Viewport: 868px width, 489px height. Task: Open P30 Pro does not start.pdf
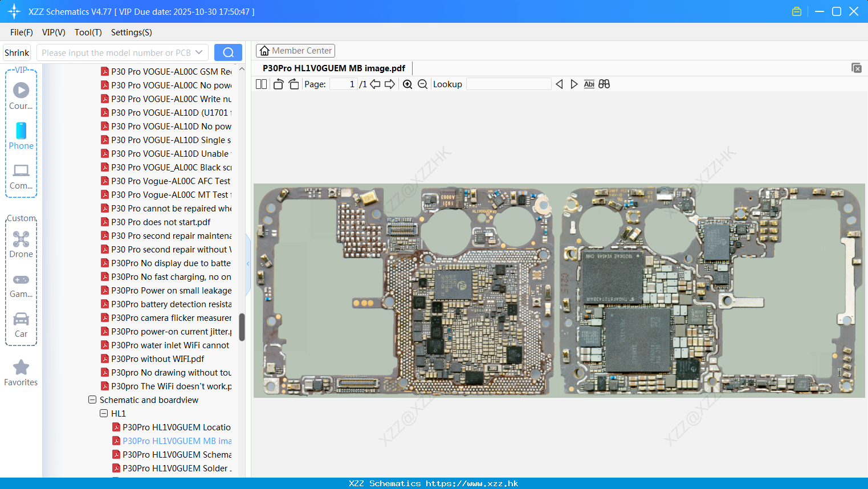click(x=156, y=222)
